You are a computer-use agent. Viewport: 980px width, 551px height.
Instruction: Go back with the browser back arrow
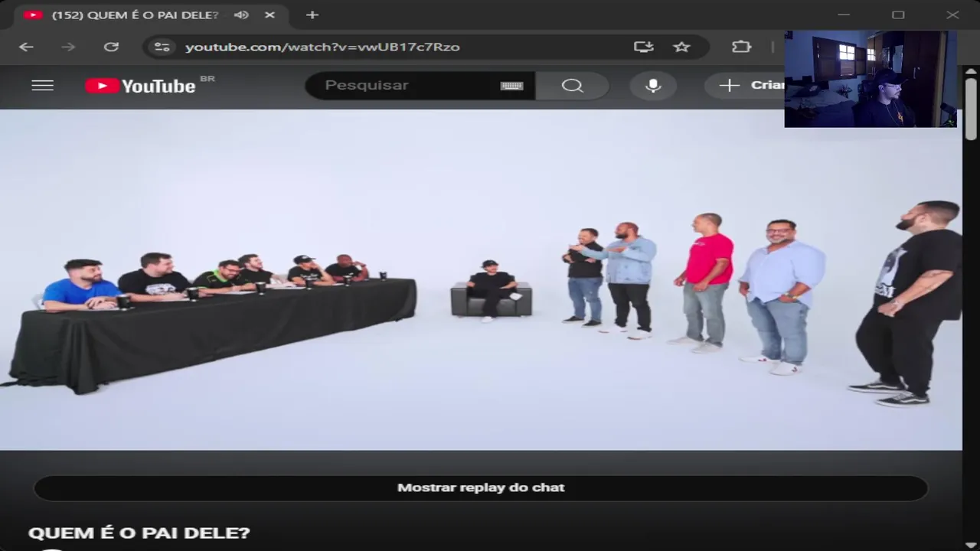26,47
